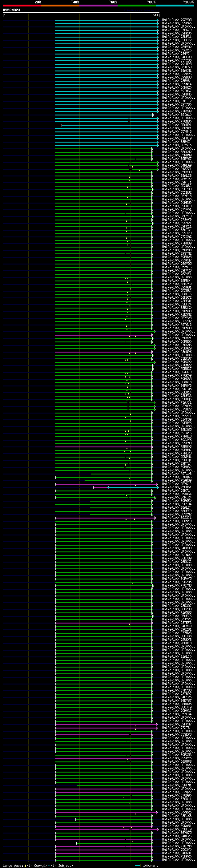Click UniRef100_B9NA51 label
The image size is (197, 868).
177,826
